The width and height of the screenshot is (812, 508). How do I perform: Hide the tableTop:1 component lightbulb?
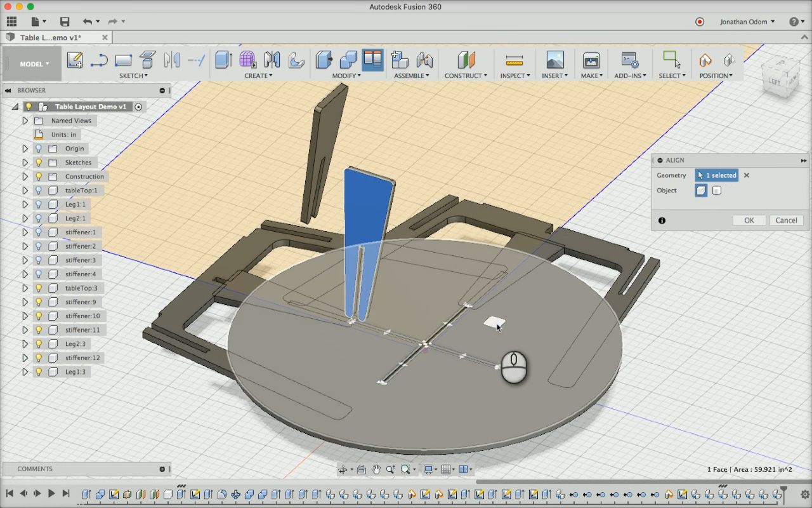click(38, 190)
